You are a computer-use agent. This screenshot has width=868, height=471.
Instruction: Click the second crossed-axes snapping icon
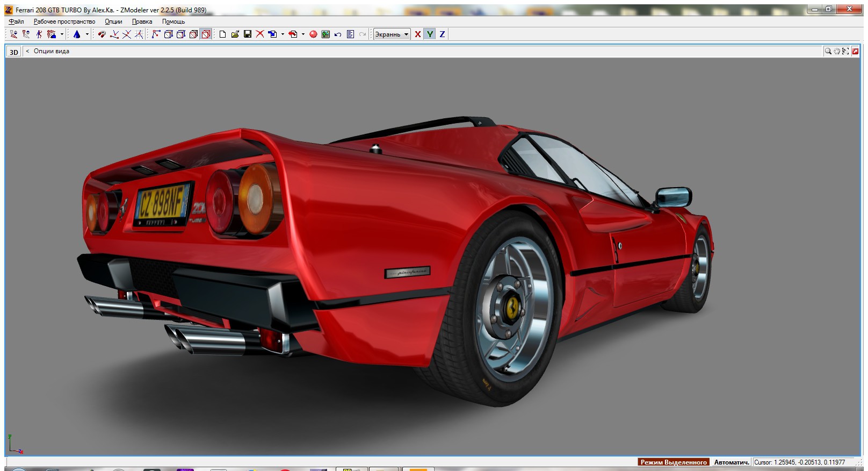click(x=127, y=34)
